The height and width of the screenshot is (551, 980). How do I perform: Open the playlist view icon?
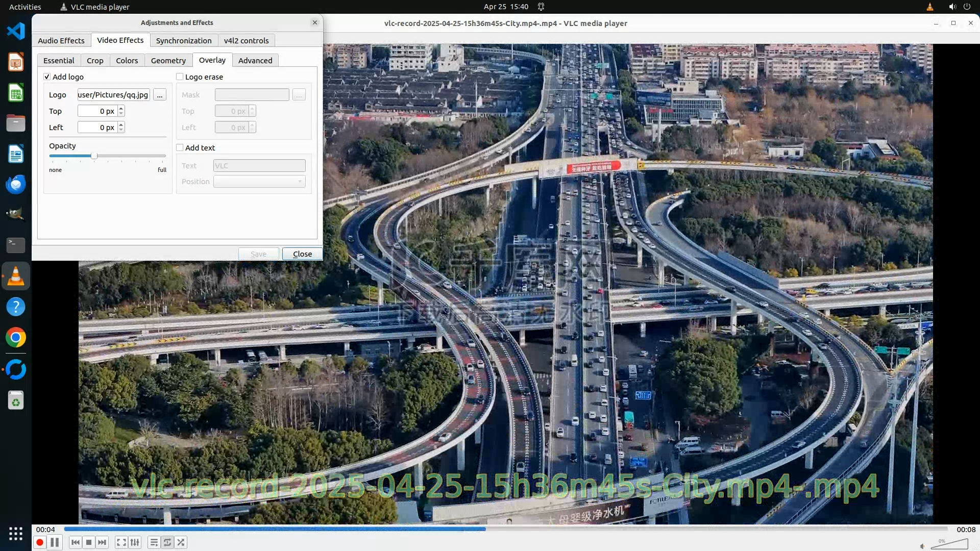[x=154, y=542]
